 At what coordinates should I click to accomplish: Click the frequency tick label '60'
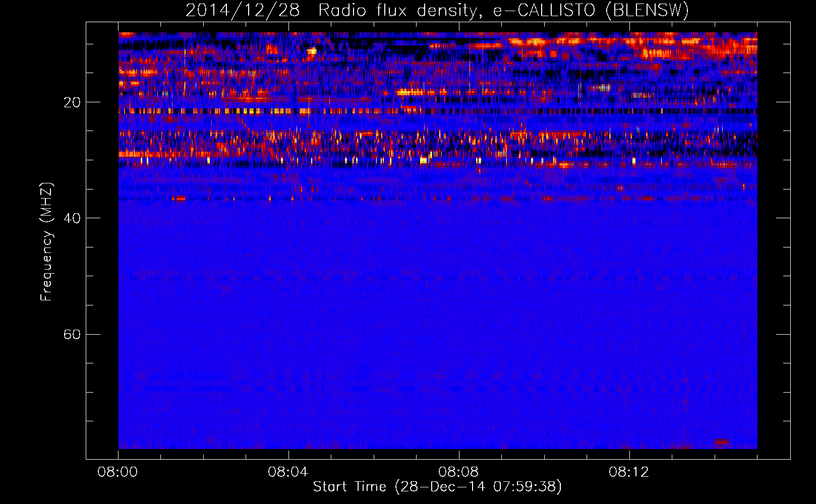point(72,334)
